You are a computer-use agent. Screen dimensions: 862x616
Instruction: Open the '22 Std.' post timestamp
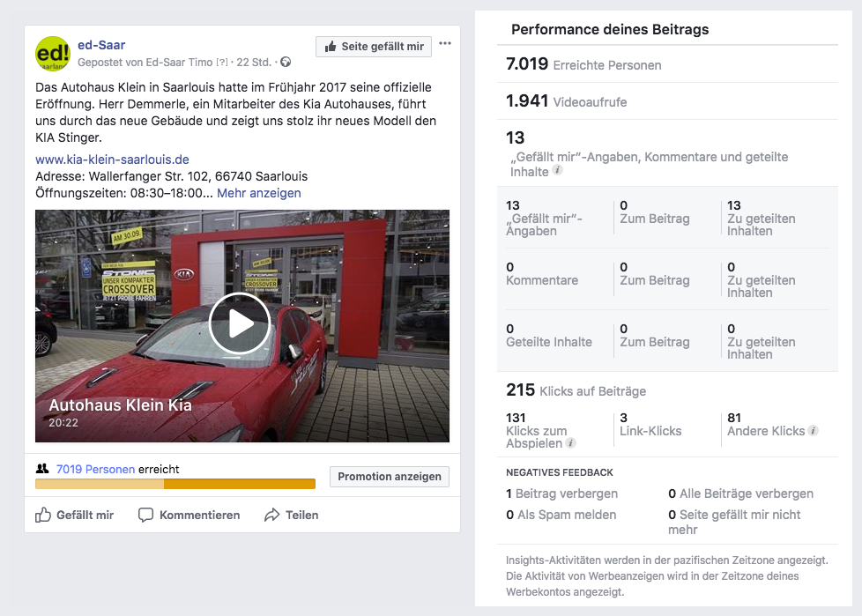click(x=254, y=63)
